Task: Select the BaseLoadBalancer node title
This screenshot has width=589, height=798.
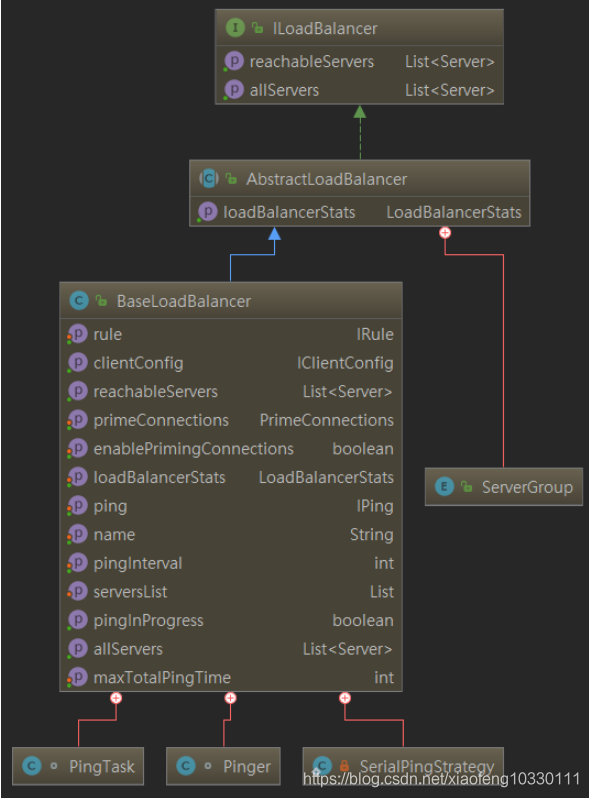Action: pyautogui.click(x=184, y=301)
